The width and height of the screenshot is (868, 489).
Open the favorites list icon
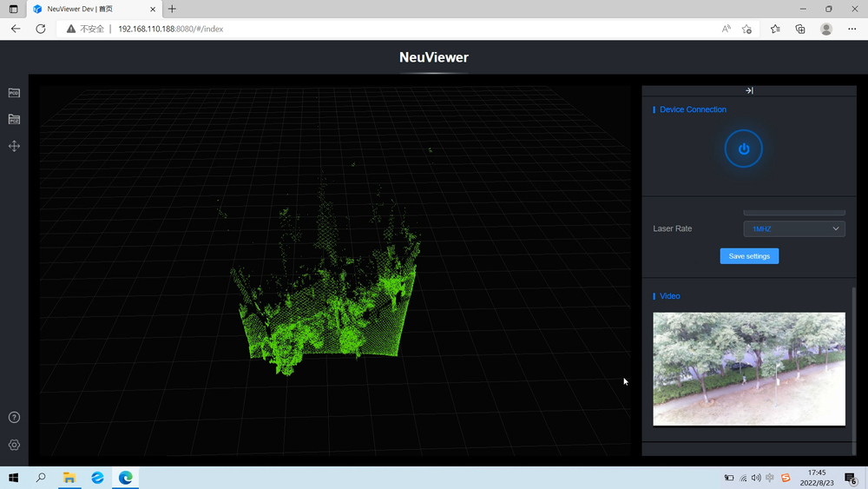[775, 29]
